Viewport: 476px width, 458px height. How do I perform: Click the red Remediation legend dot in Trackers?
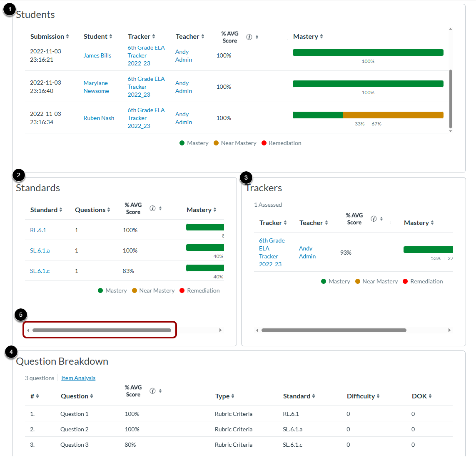405,281
